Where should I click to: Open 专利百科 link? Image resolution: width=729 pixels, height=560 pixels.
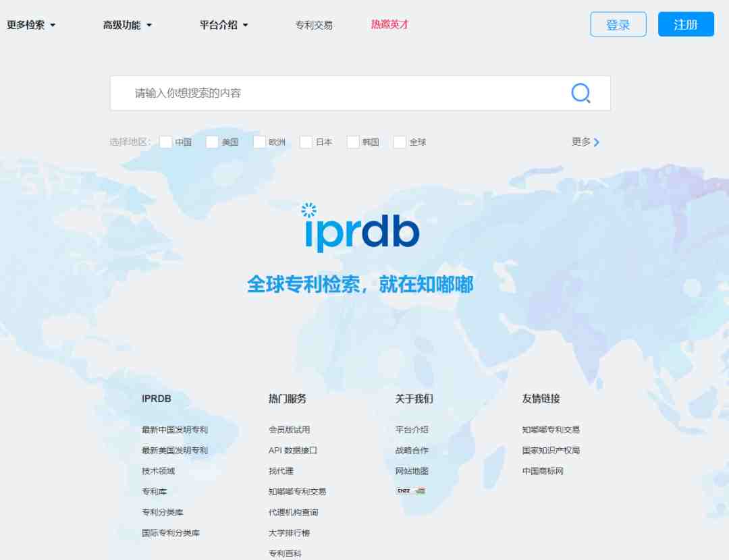pos(285,553)
